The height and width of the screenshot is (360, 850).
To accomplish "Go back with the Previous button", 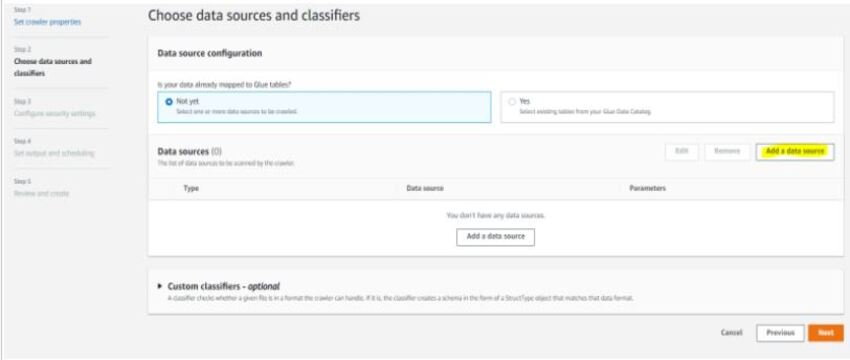I will pyautogui.click(x=780, y=333).
